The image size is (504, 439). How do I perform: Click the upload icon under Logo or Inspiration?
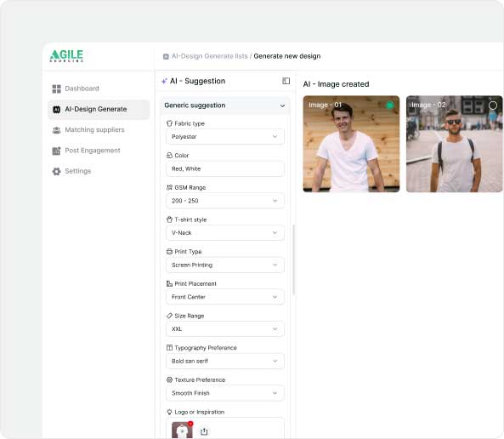coord(204,431)
